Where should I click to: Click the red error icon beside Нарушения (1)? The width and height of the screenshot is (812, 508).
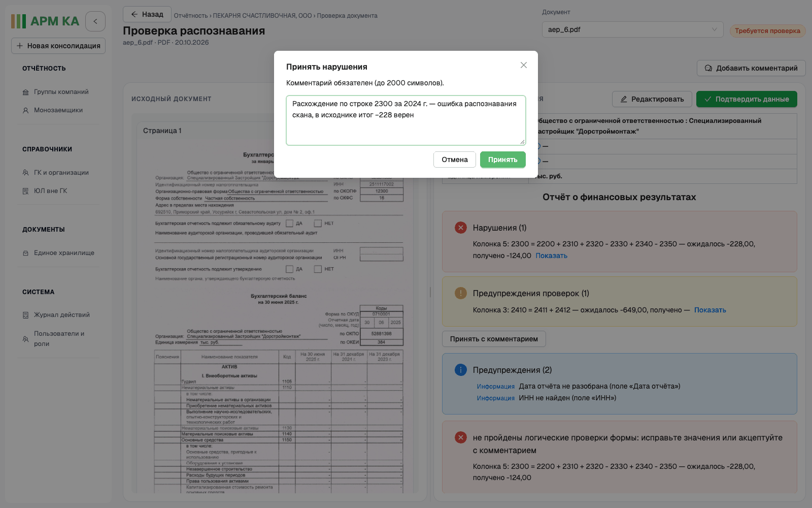tap(461, 228)
